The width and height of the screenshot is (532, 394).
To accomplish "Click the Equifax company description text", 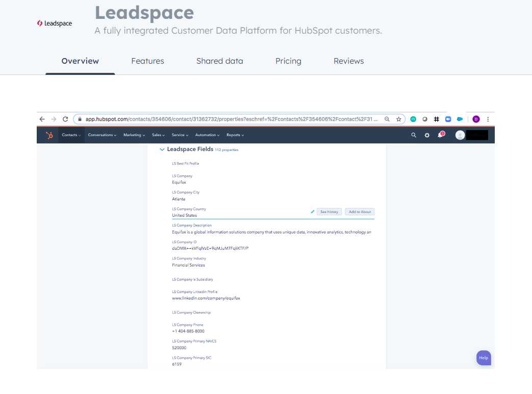I will tap(271, 232).
